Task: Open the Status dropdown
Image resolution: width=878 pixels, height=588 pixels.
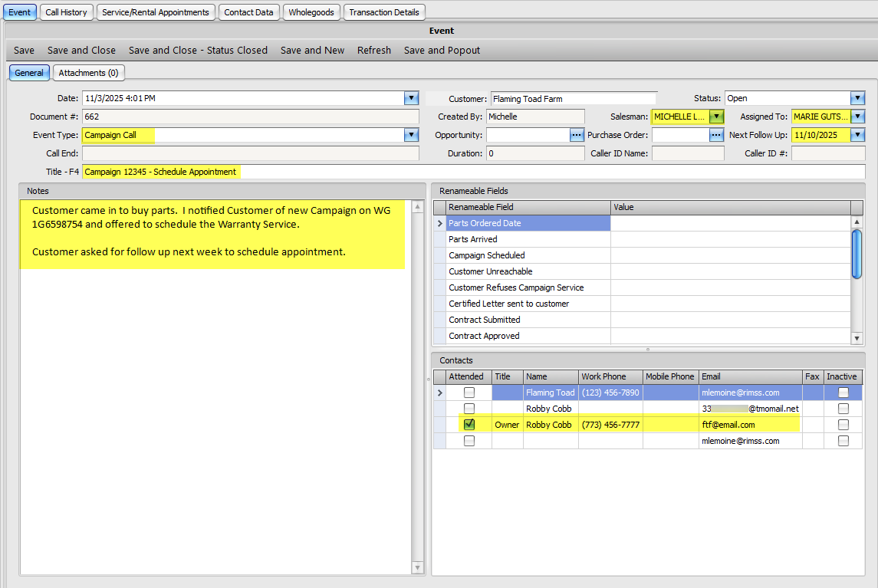Action: pos(857,98)
